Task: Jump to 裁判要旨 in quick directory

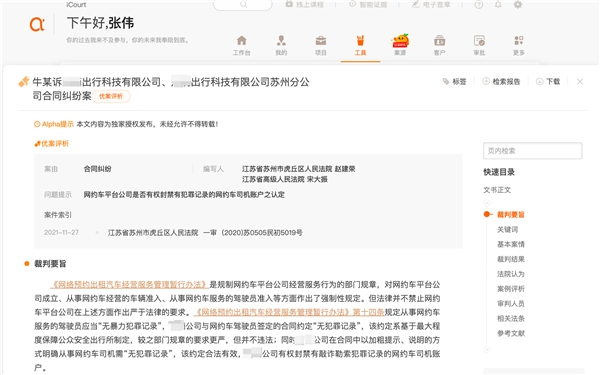Action: coord(510,214)
